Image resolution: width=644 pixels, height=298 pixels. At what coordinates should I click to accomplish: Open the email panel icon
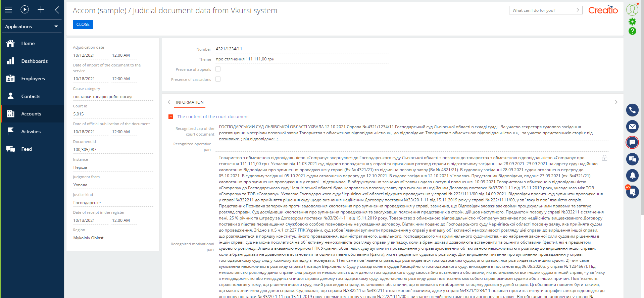pyautogui.click(x=632, y=127)
